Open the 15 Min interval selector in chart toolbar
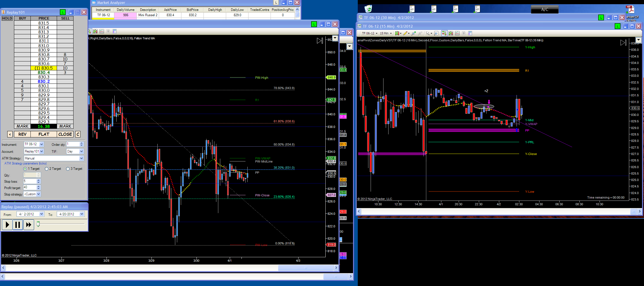Image resolution: width=644 pixels, height=286 pixels. click(x=386, y=33)
